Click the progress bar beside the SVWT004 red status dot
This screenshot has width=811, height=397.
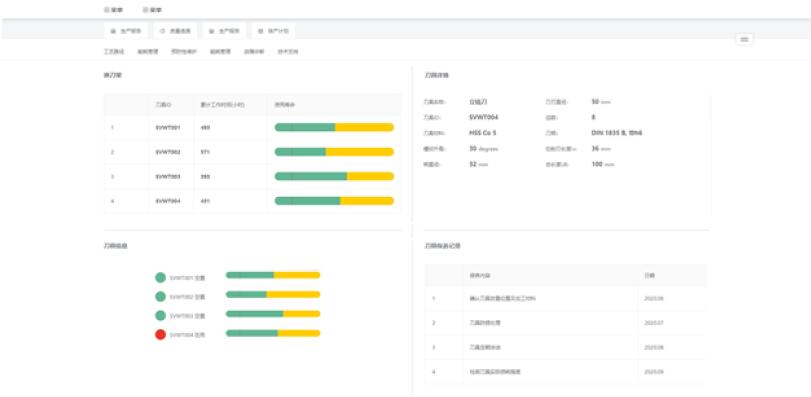click(273, 333)
